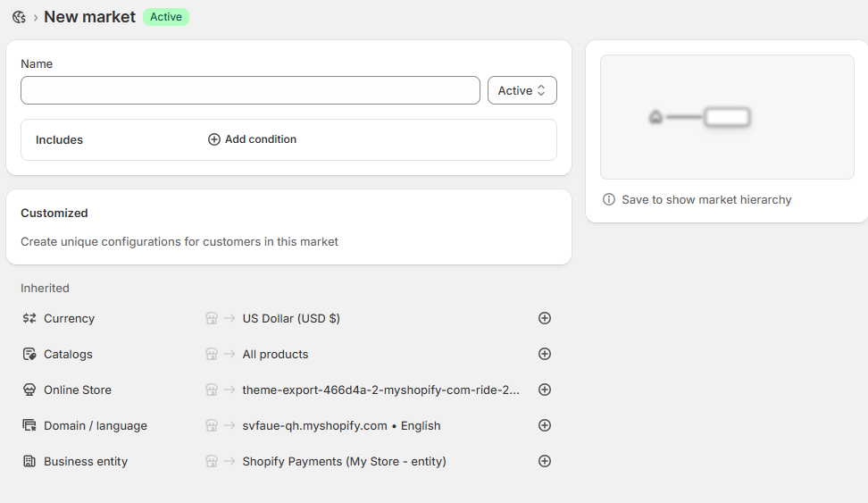Click the plus icon for Catalogs
This screenshot has width=868, height=503.
(545, 354)
